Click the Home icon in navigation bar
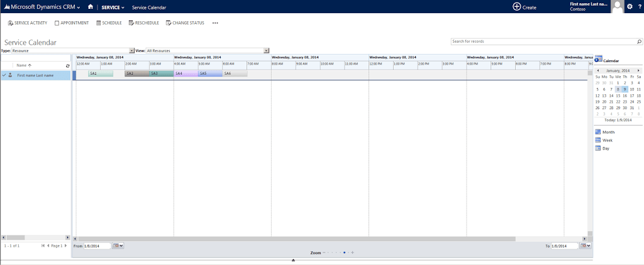 [91, 7]
